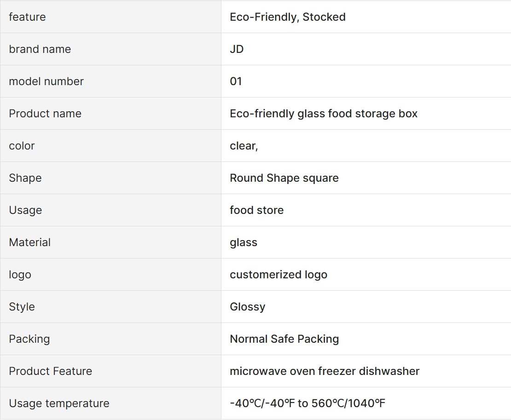Click the 'Product name' label
Screen dimensions: 511x420
click(45, 114)
